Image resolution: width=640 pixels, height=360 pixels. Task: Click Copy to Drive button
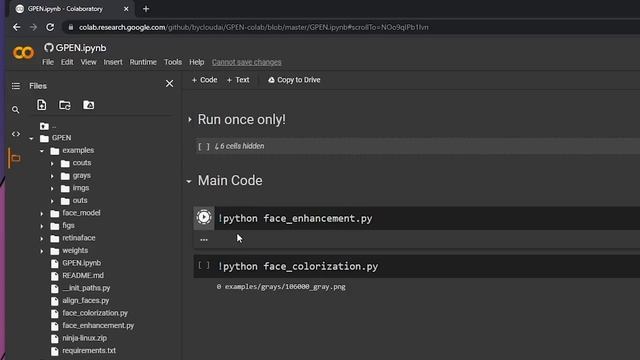pos(294,80)
